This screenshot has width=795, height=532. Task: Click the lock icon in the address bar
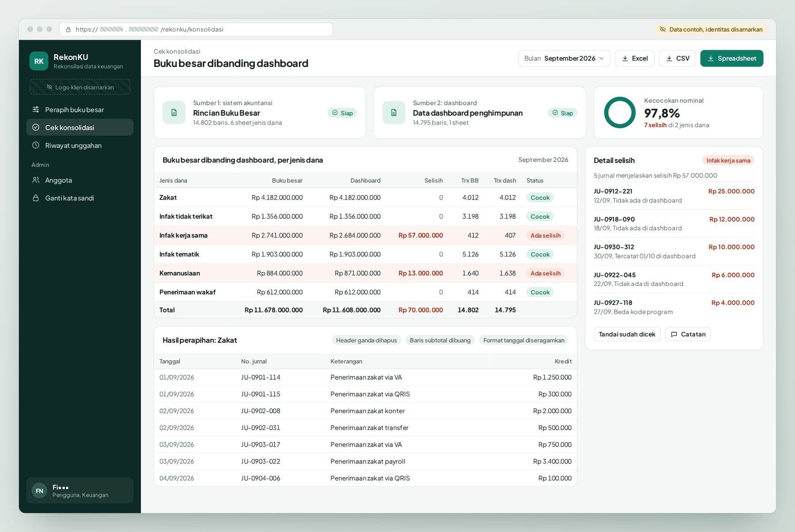click(68, 30)
